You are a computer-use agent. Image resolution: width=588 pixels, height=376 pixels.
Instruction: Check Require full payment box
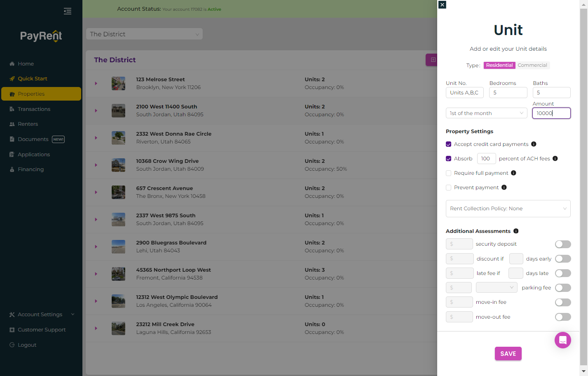click(x=448, y=173)
